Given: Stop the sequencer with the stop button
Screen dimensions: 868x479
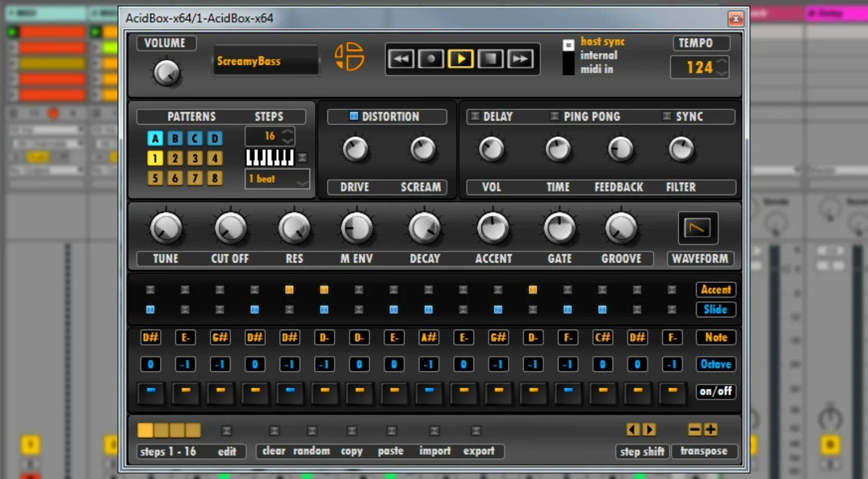Looking at the screenshot, I should point(490,59).
